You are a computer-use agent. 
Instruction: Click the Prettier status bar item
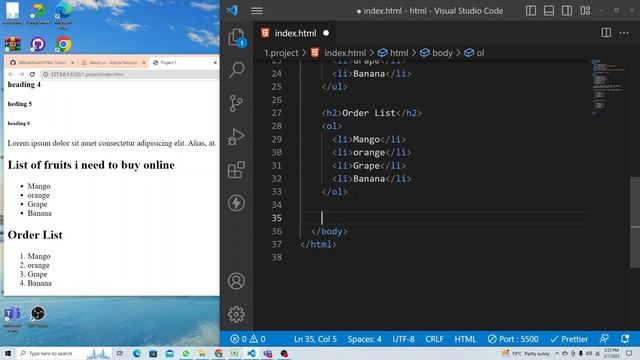tap(569, 339)
